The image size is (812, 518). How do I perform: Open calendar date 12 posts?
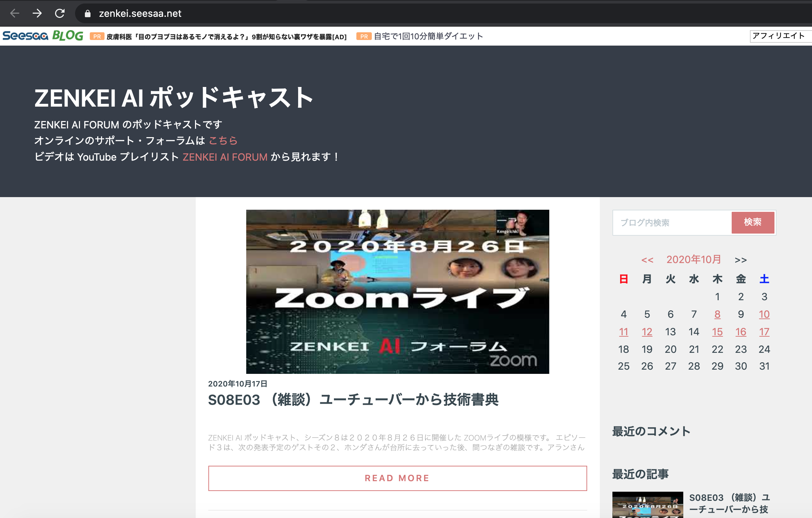tap(647, 332)
